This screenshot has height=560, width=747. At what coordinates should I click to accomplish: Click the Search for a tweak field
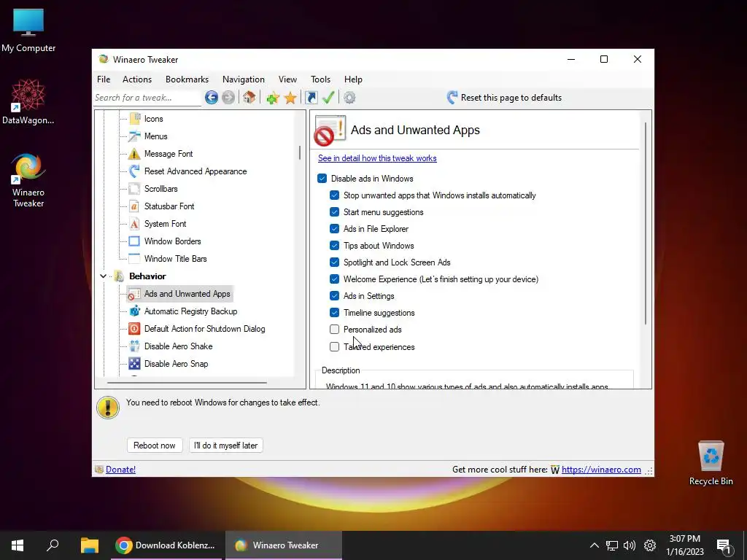pyautogui.click(x=147, y=98)
